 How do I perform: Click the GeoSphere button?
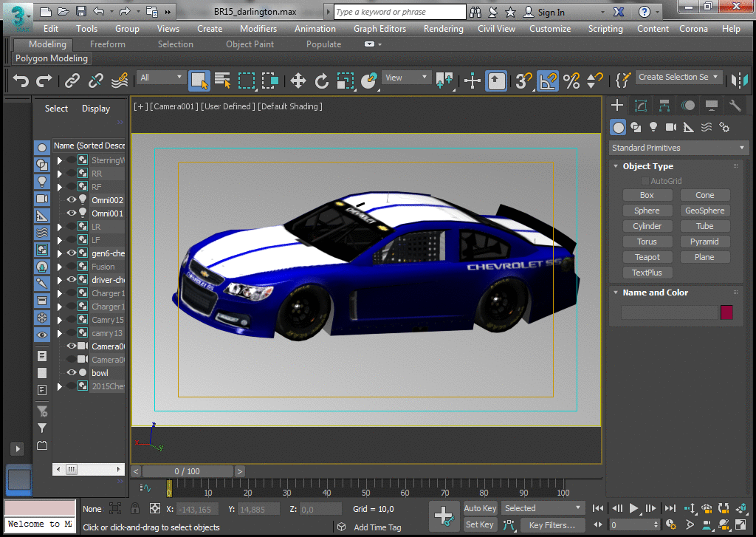(705, 211)
